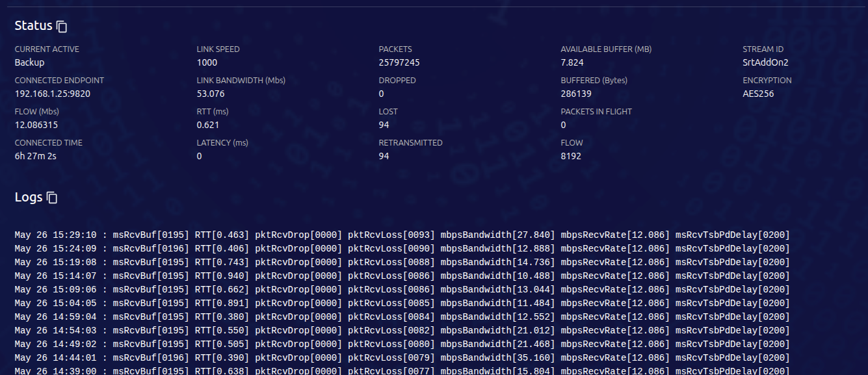Click the log entry from May 26 14:59:04
This screenshot has height=375, width=868.
tap(402, 317)
